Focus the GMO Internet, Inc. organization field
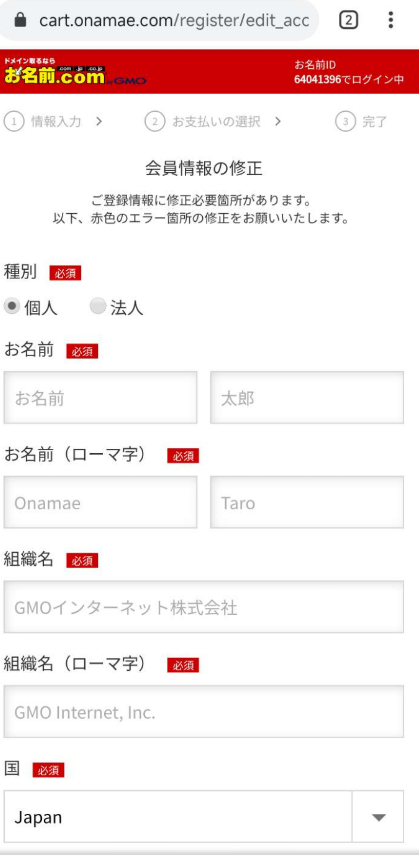419x856 pixels. [x=203, y=712]
